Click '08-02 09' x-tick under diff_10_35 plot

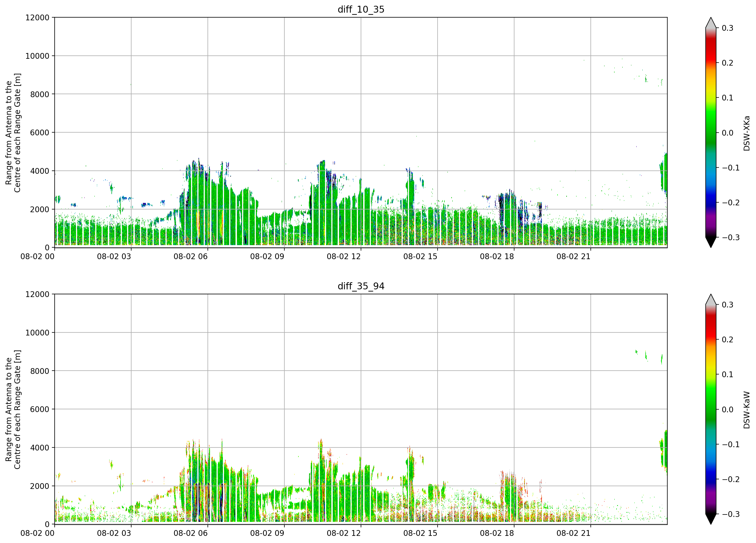coord(267,256)
